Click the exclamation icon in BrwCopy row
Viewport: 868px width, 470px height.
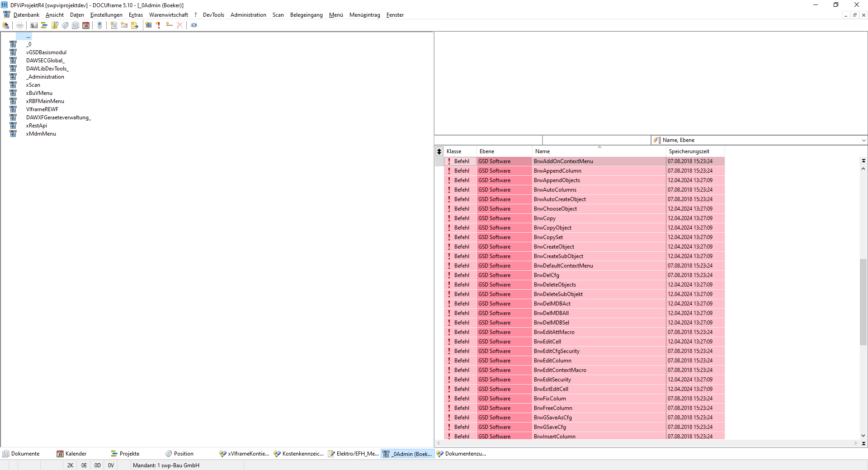point(449,218)
